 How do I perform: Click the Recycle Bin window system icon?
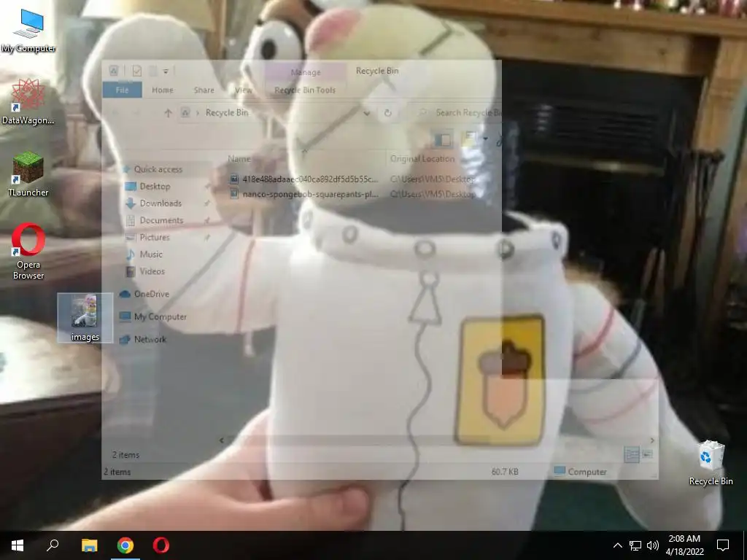pyautogui.click(x=114, y=71)
